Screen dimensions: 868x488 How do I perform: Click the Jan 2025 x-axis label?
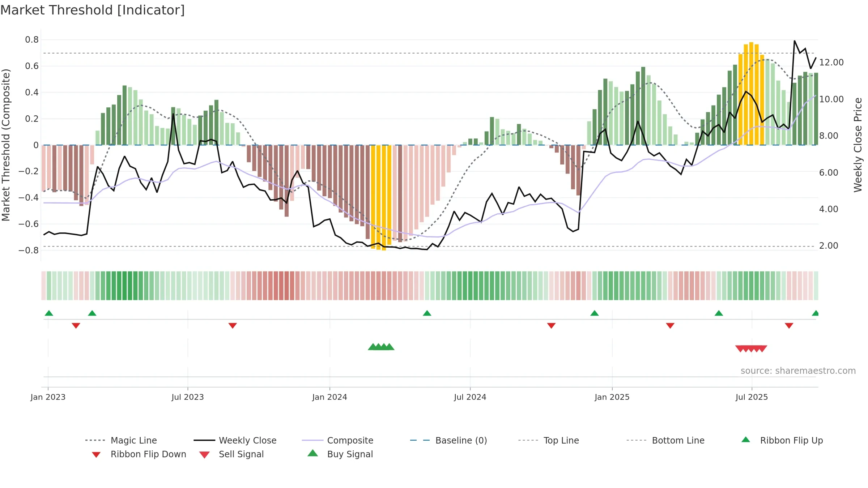click(612, 397)
